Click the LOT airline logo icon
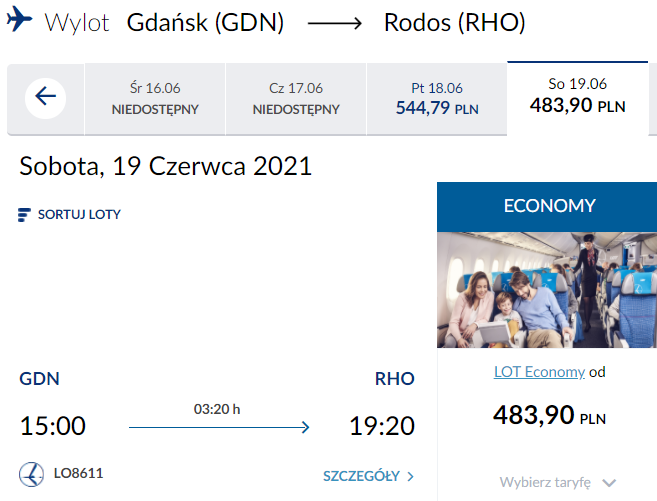The height and width of the screenshot is (501, 657). 31,473
